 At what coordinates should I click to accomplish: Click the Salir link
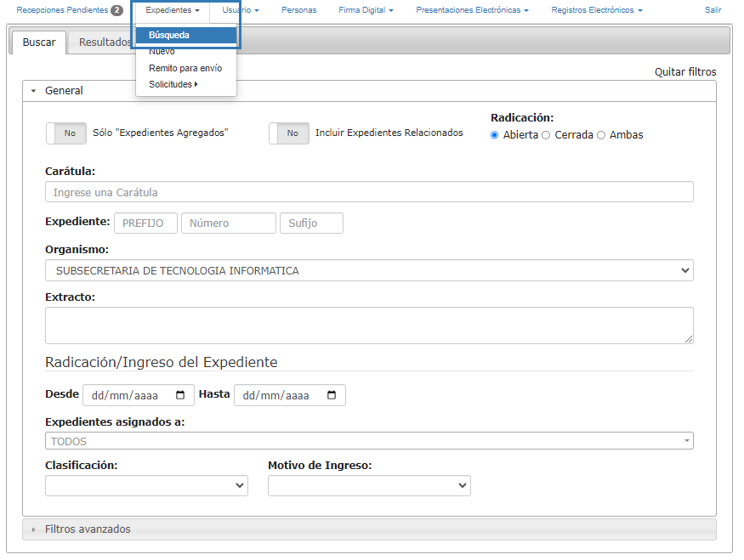713,10
